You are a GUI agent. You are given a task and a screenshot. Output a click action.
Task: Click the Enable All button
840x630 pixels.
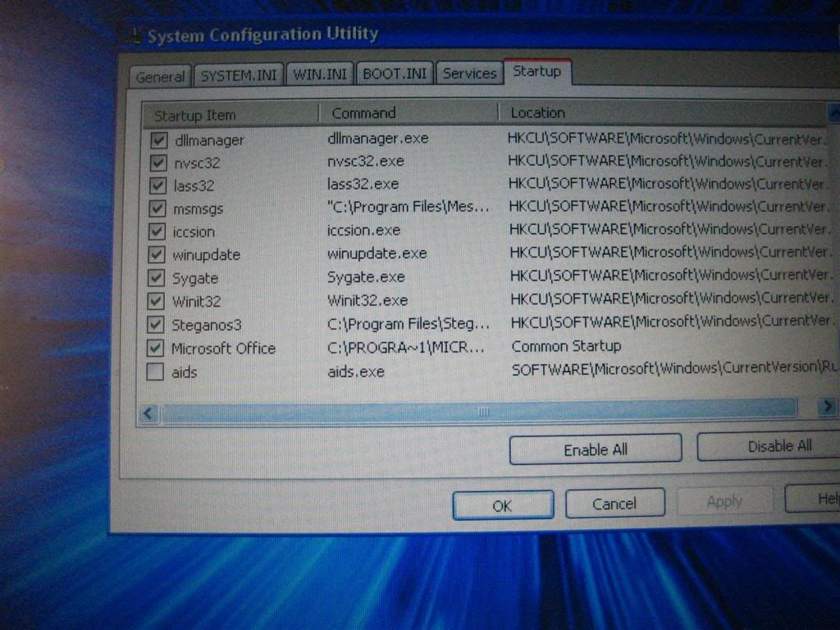tap(595, 450)
